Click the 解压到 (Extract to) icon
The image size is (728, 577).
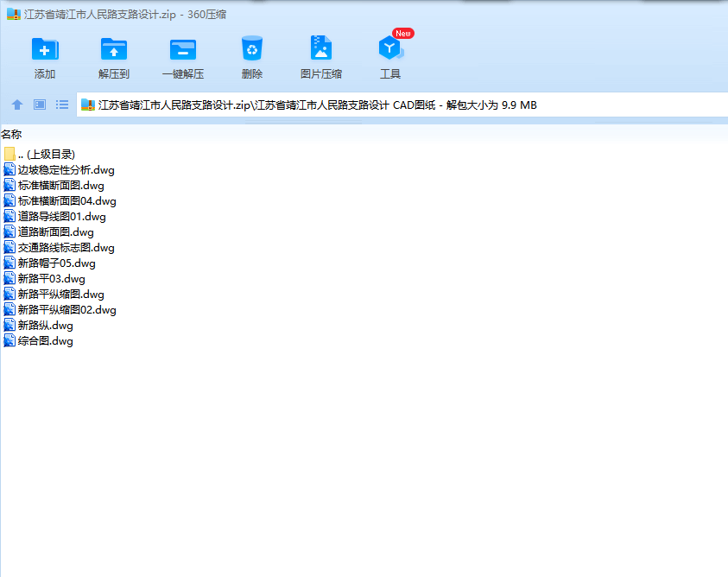click(114, 49)
